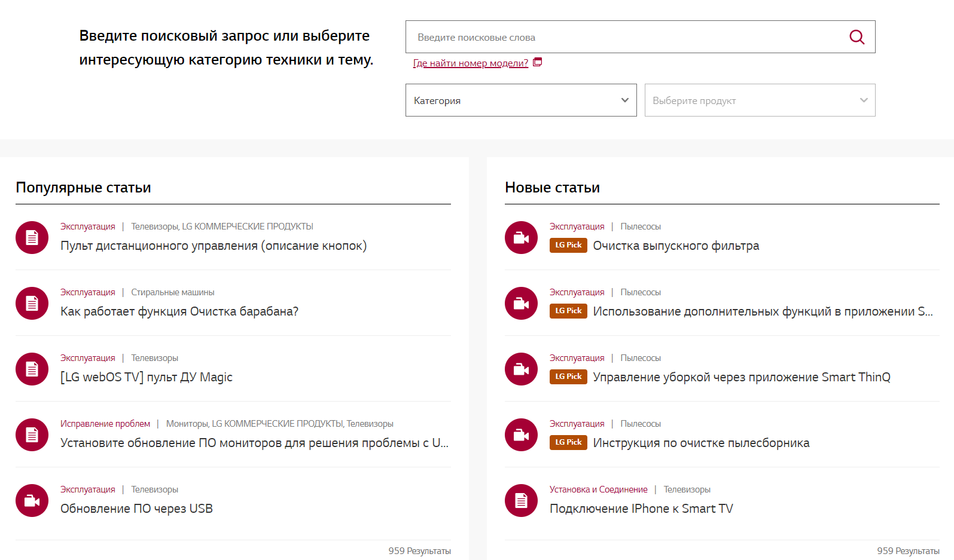Click chevron arrow in Категория combo box
Image resolution: width=954 pixels, height=560 pixels.
click(x=624, y=100)
